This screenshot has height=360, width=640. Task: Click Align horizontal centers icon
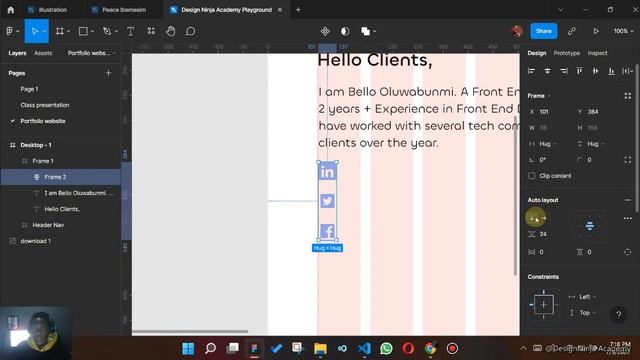[547, 71]
